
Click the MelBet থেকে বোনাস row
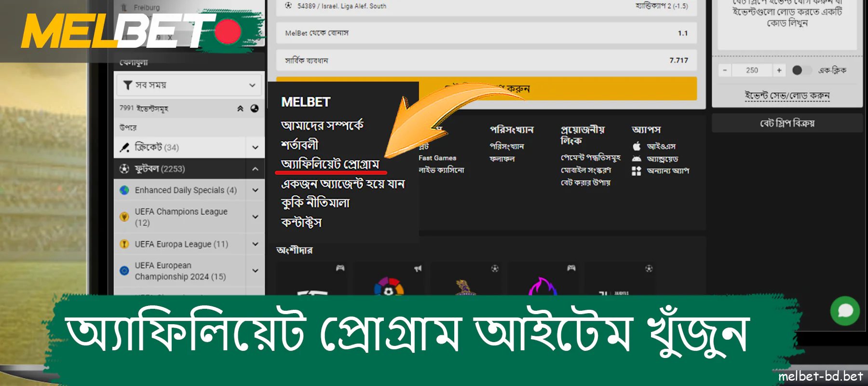[x=487, y=33]
